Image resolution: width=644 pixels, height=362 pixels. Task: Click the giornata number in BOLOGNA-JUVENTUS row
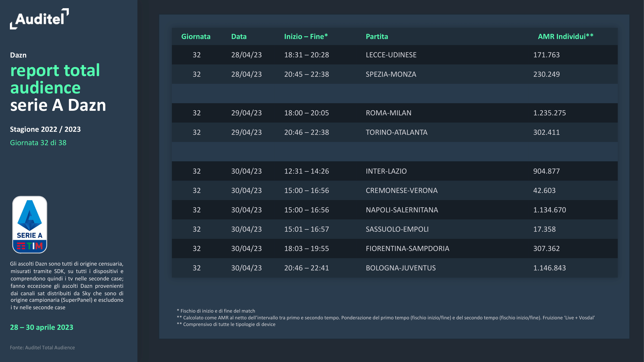click(x=197, y=268)
